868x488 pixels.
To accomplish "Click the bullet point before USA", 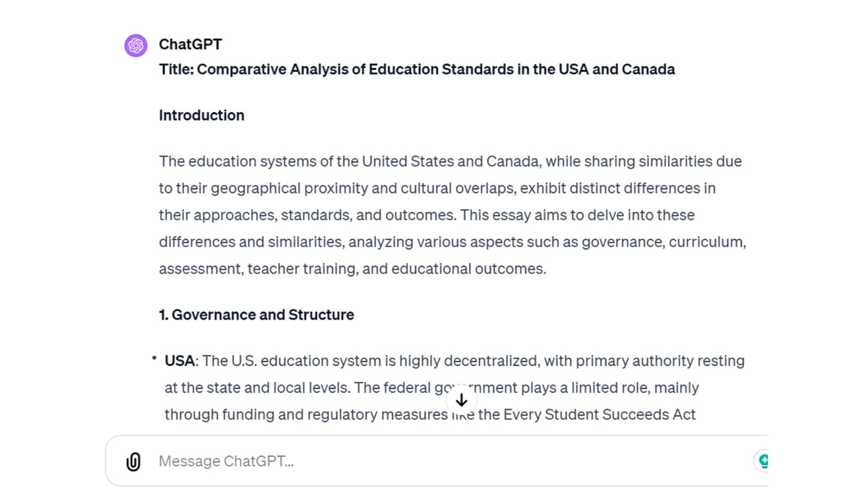I will pyautogui.click(x=155, y=358).
